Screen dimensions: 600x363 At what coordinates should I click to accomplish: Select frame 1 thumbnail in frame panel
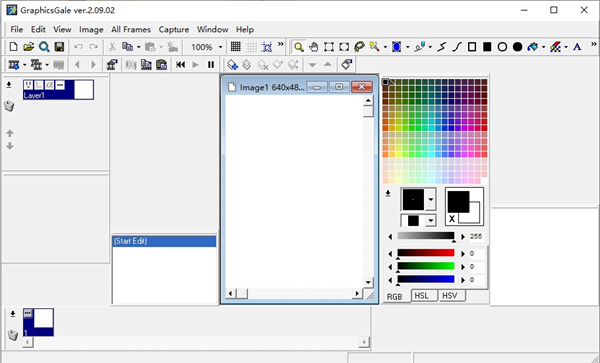[38, 322]
